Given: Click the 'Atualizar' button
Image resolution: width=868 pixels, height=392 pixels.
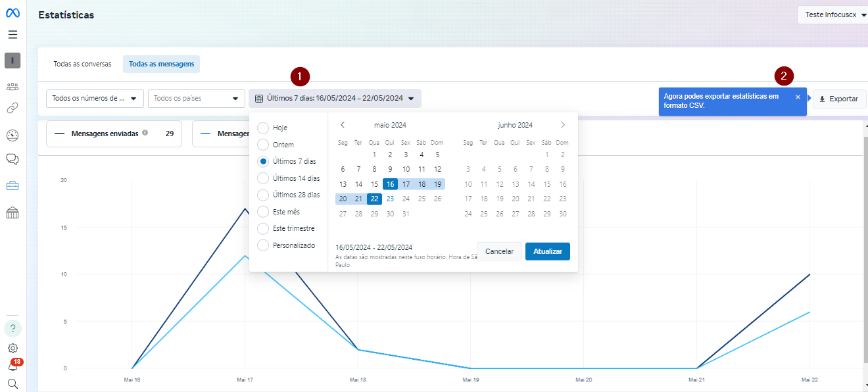Looking at the screenshot, I should (x=547, y=252).
